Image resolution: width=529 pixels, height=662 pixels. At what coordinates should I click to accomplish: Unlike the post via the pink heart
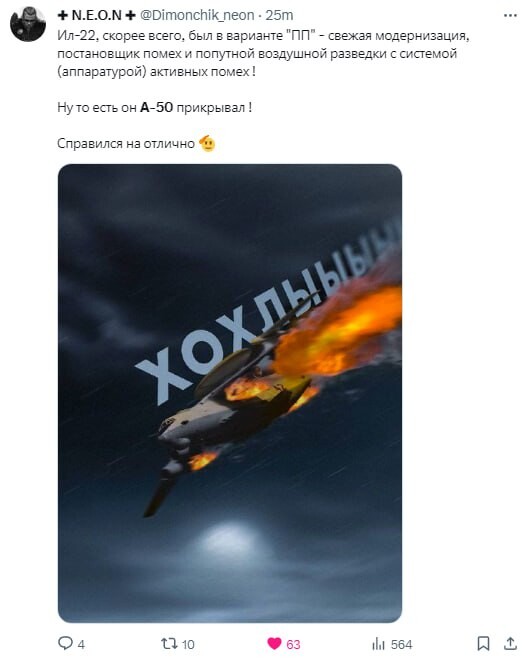(274, 643)
